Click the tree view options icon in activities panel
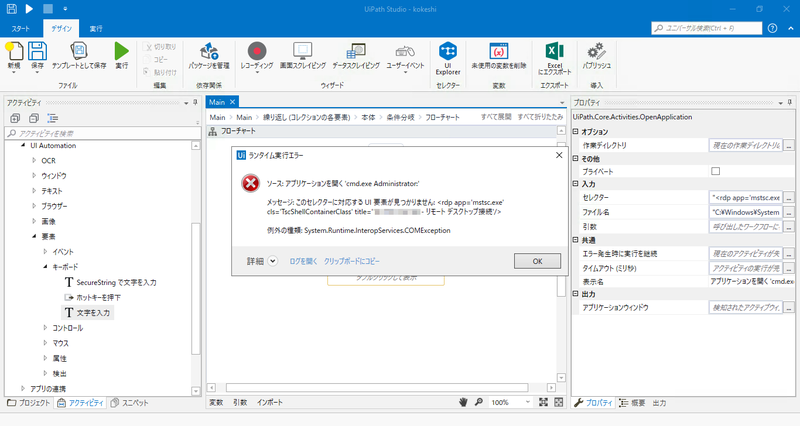The image size is (800, 426). (x=53, y=118)
